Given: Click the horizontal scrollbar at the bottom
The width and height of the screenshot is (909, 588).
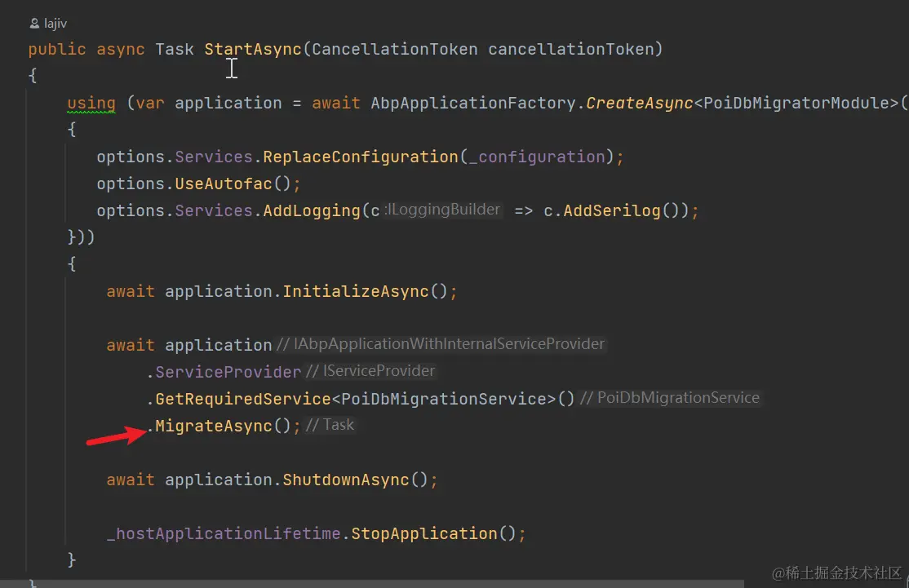Looking at the screenshot, I should tap(372, 584).
